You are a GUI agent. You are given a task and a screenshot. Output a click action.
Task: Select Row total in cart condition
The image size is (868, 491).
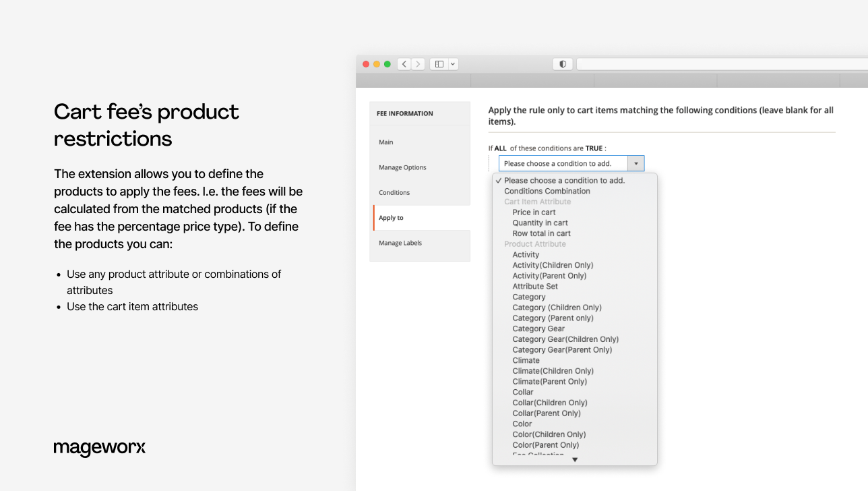tap(541, 233)
